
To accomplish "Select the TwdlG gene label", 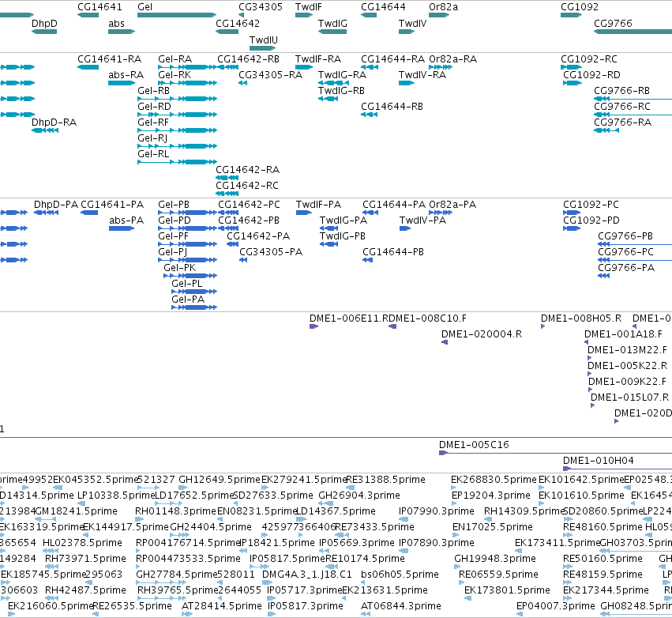I will [x=332, y=23].
